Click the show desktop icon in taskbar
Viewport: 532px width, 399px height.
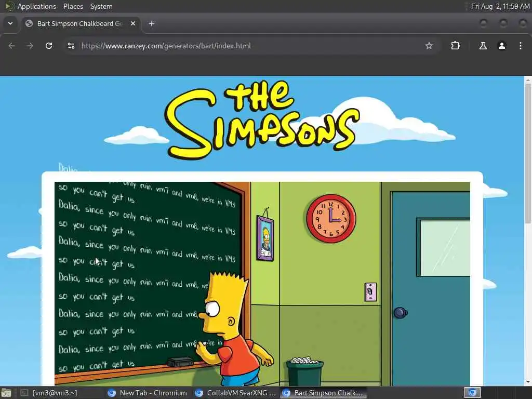click(x=6, y=393)
